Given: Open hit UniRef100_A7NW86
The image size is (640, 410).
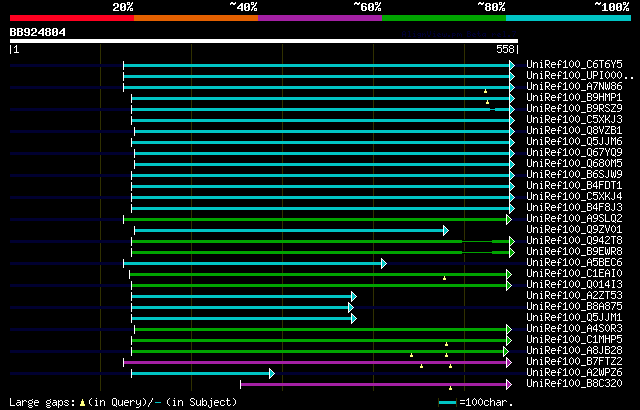Looking at the screenshot, I should click(574, 86).
